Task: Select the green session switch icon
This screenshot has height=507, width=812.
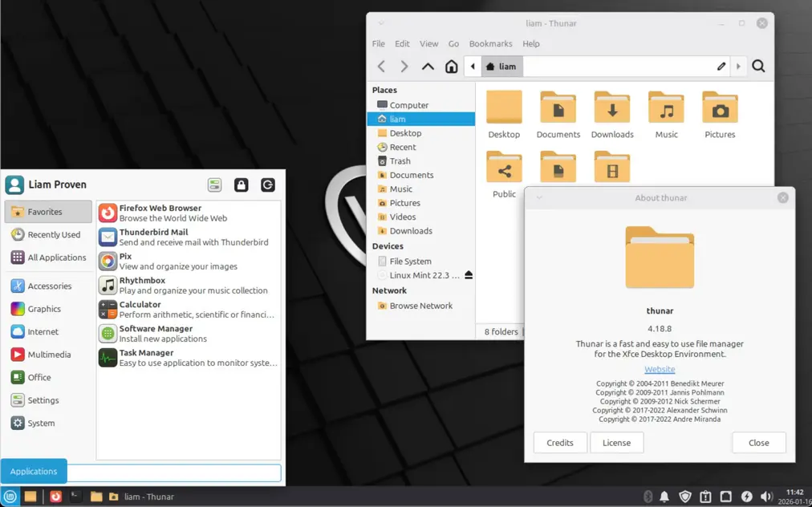Action: pos(214,185)
